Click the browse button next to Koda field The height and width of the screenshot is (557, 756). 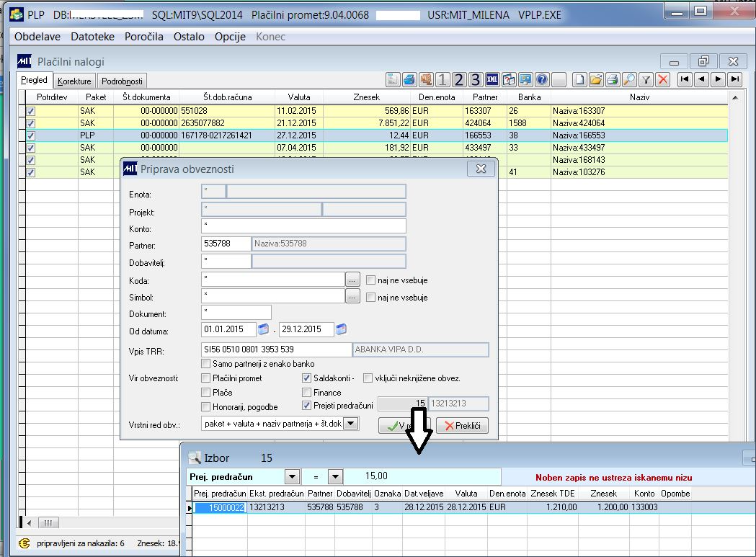(x=352, y=280)
